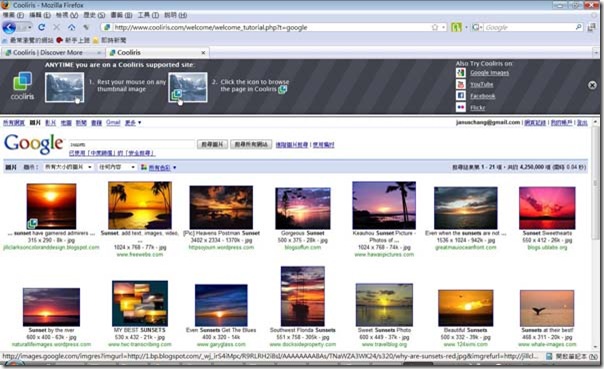This screenshot has width=604, height=369.
Task: Open the Gmail link in Google nav
Action: point(113,122)
